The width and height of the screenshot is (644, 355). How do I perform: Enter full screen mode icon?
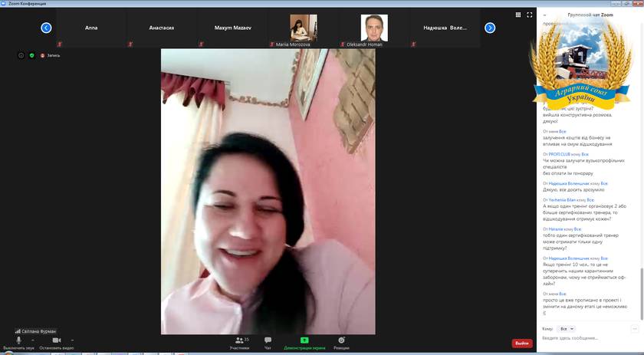(x=530, y=15)
